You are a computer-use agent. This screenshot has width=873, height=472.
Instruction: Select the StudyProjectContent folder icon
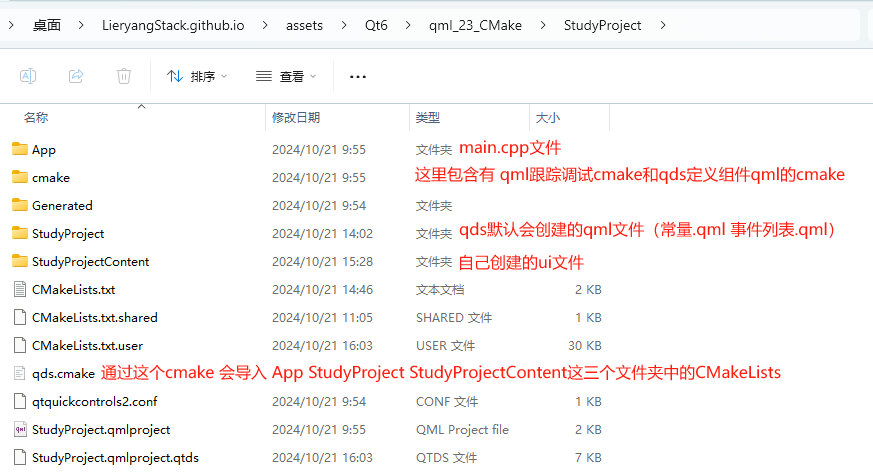[19, 260]
